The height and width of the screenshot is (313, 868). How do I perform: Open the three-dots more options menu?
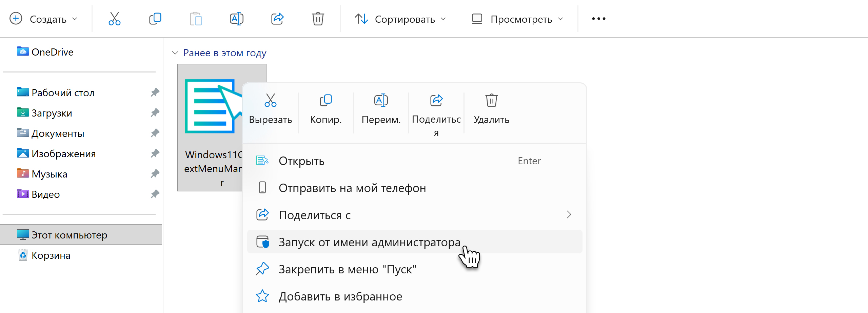click(x=599, y=19)
